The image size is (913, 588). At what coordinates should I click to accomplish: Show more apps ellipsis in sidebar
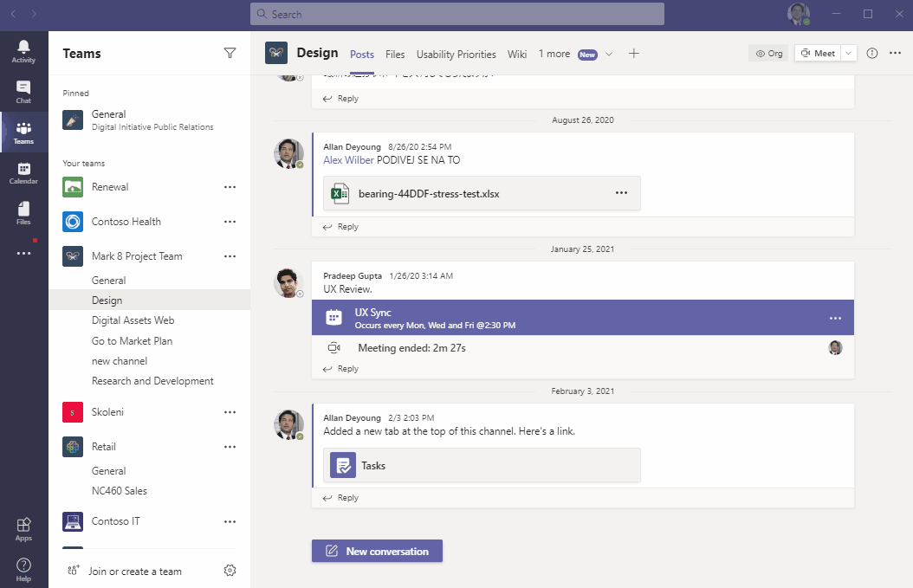[x=23, y=253]
